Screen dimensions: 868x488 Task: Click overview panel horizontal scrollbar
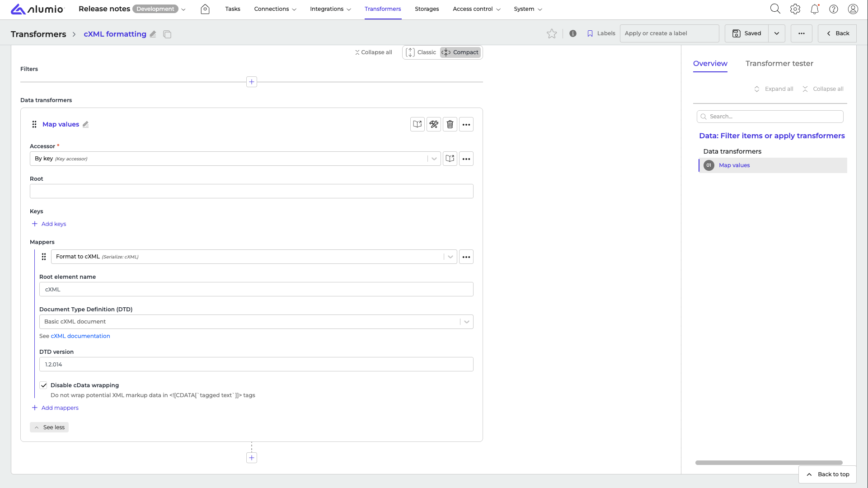point(769,463)
